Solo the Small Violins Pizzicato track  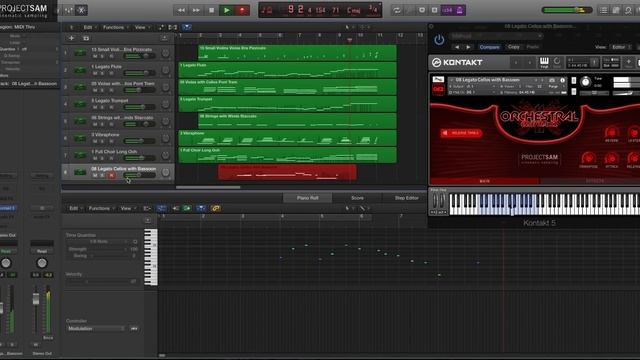tap(102, 56)
